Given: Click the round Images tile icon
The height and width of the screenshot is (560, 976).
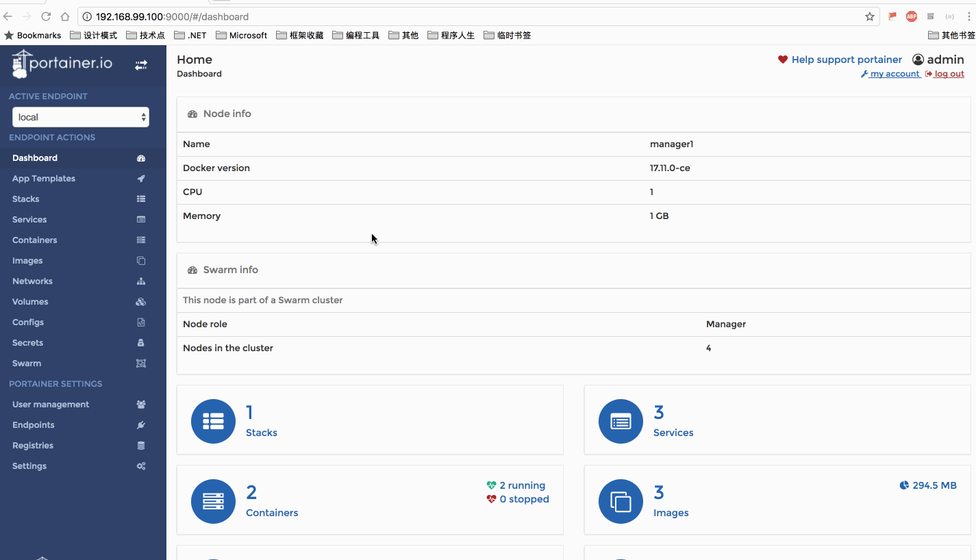Looking at the screenshot, I should pos(621,501).
